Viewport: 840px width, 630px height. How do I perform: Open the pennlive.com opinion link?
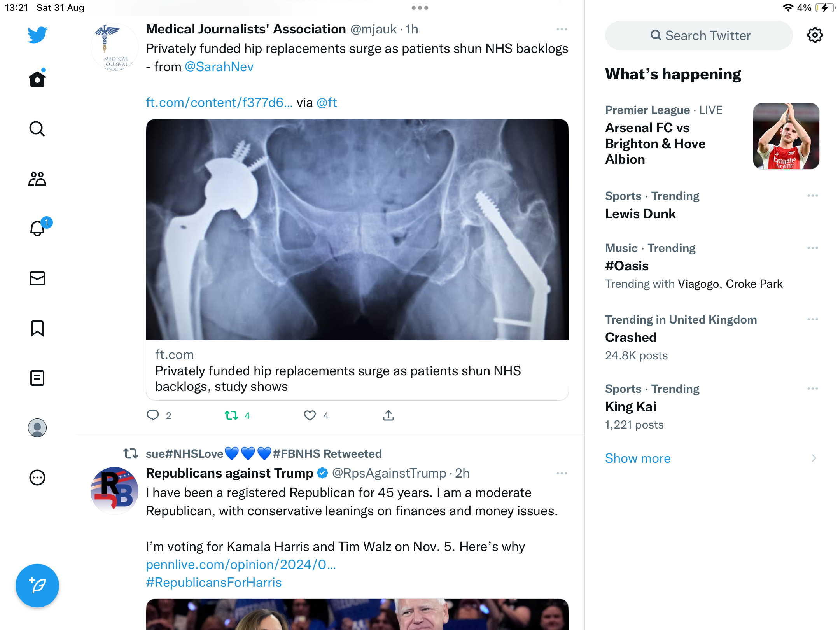coord(241,565)
